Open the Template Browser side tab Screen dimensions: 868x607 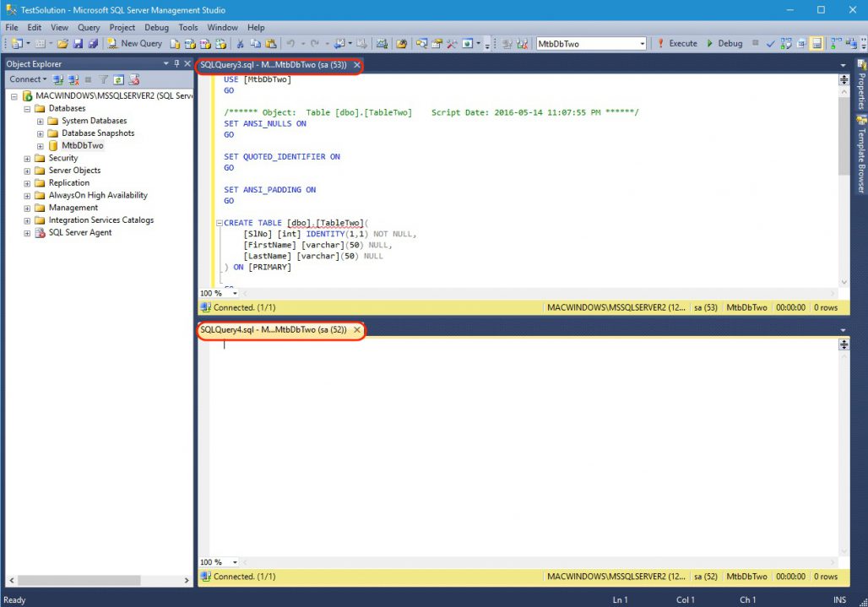point(861,154)
